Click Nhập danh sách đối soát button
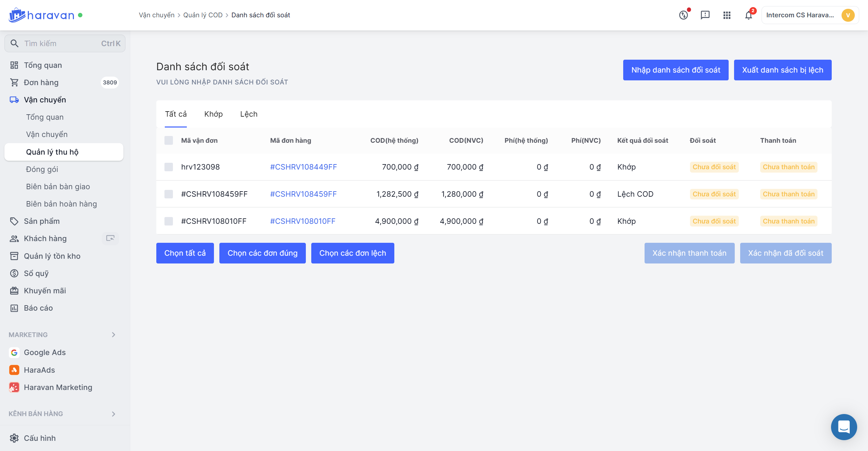868x451 pixels. [675, 70]
